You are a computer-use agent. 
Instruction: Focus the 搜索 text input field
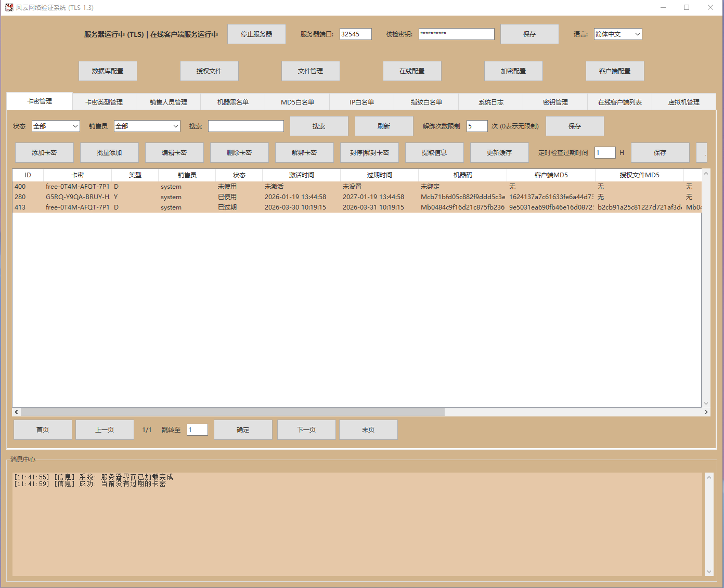(246, 126)
